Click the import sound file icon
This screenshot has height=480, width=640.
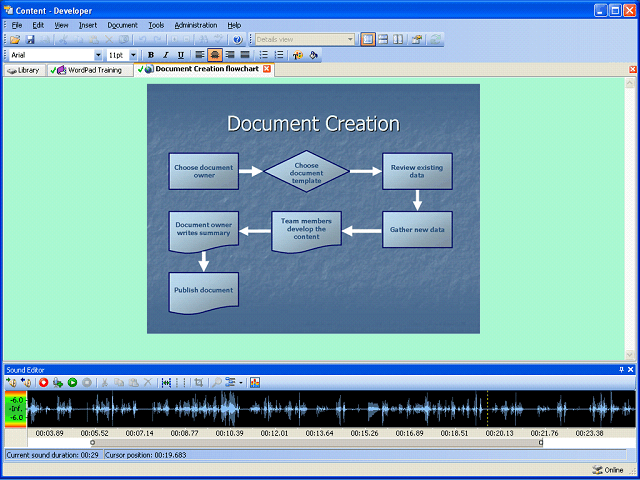(11, 382)
